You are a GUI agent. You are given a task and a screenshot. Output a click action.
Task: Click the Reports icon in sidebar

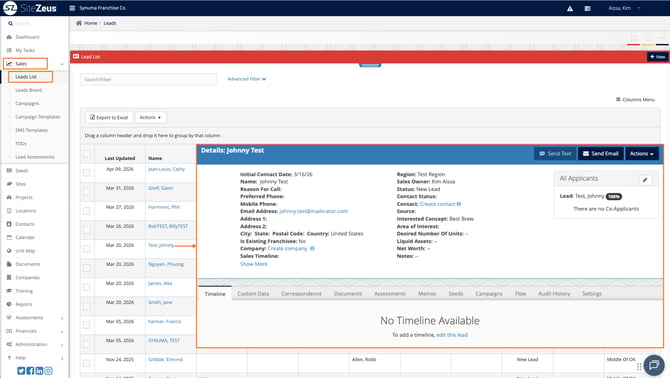pyautogui.click(x=9, y=304)
